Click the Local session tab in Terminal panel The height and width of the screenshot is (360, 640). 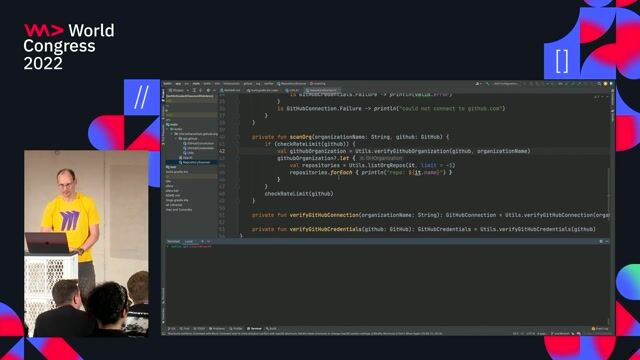189,241
